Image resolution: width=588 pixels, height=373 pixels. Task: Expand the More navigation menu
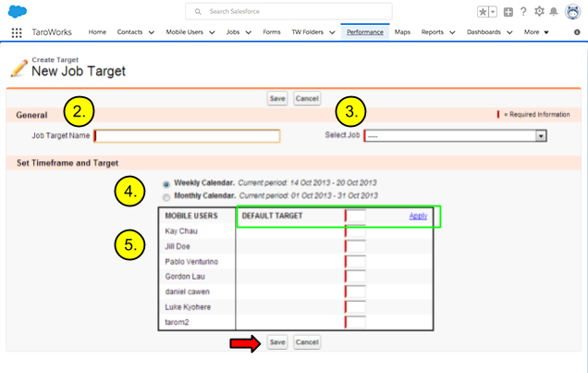tap(536, 32)
